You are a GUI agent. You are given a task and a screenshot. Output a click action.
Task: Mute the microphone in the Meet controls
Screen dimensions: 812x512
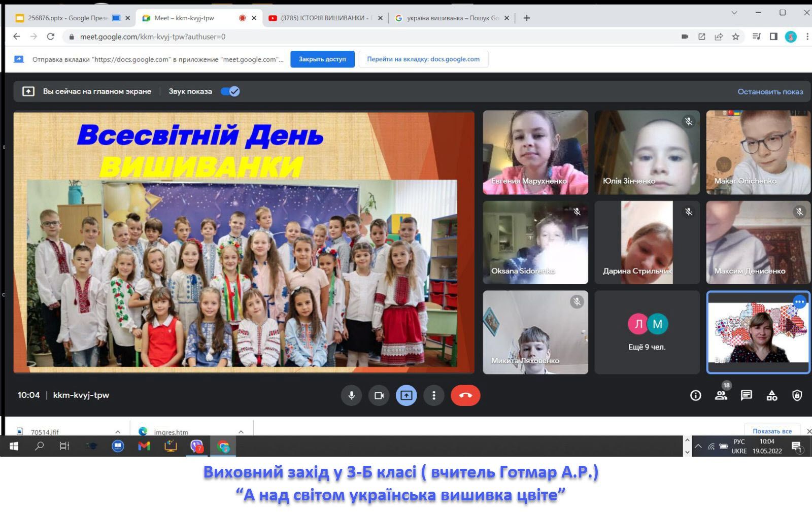pos(351,395)
